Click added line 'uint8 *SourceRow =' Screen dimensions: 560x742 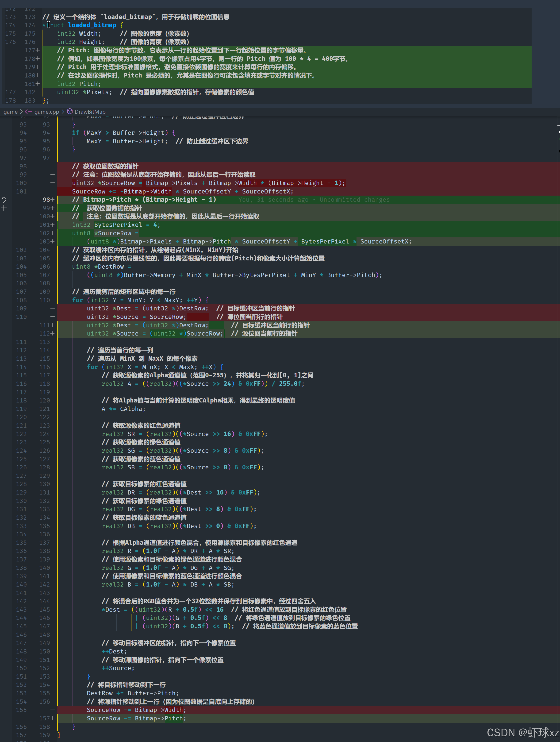105,233
